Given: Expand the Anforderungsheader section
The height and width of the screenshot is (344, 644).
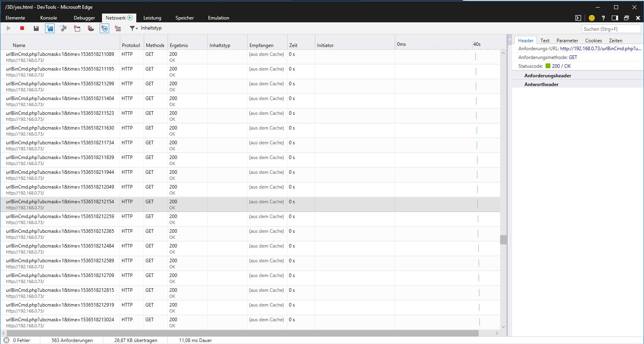Looking at the screenshot, I should coord(578,76).
